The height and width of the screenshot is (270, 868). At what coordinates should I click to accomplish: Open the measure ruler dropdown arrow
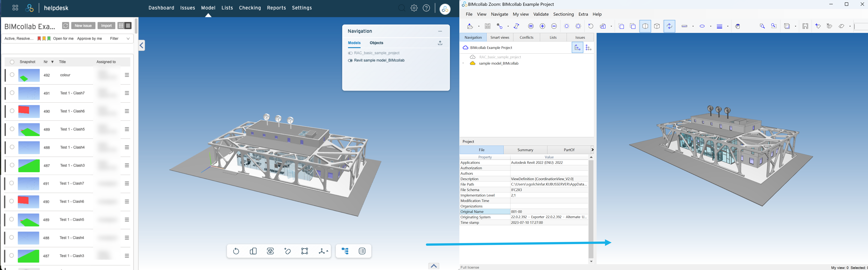click(693, 26)
